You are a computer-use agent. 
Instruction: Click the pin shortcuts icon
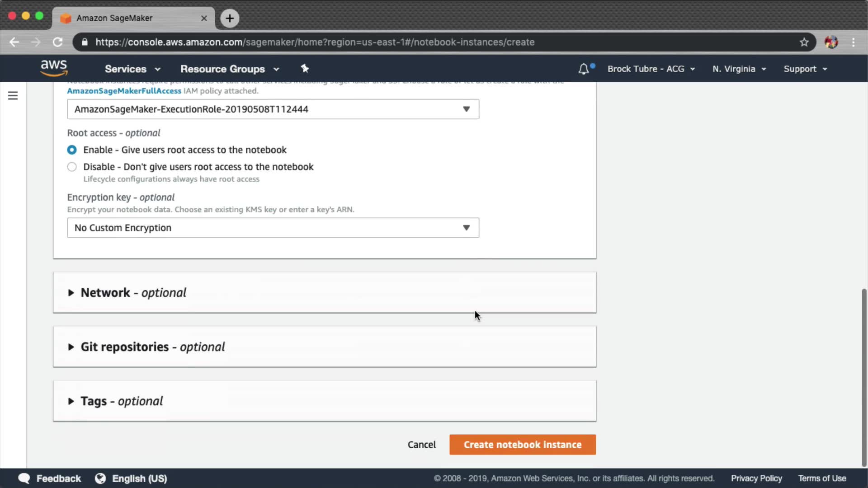point(305,69)
